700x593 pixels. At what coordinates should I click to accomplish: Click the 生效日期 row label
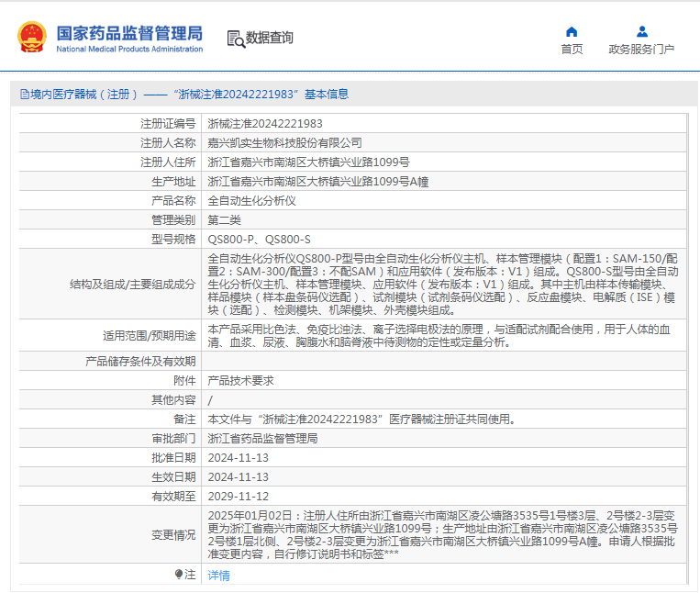[x=173, y=476]
